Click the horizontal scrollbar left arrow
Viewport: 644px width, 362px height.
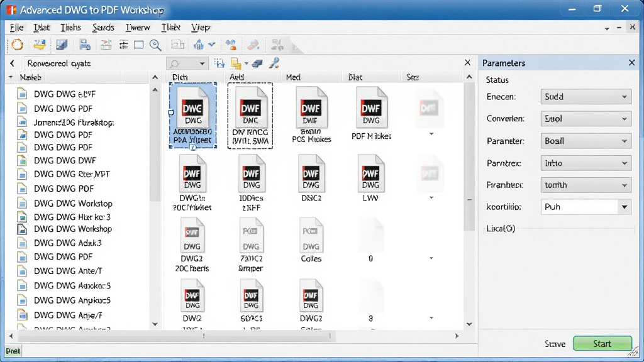click(x=11, y=336)
